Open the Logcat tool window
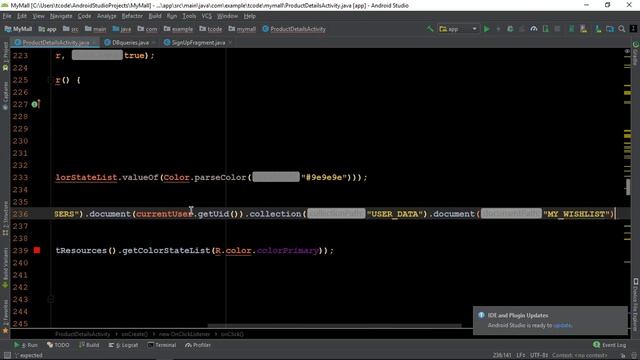The height and width of the screenshot is (360, 640). (x=123, y=345)
